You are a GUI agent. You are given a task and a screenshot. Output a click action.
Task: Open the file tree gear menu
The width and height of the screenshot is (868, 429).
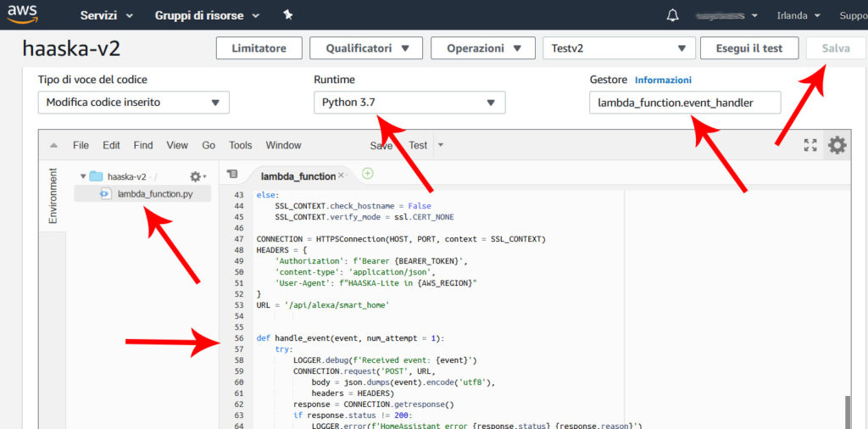tap(198, 176)
